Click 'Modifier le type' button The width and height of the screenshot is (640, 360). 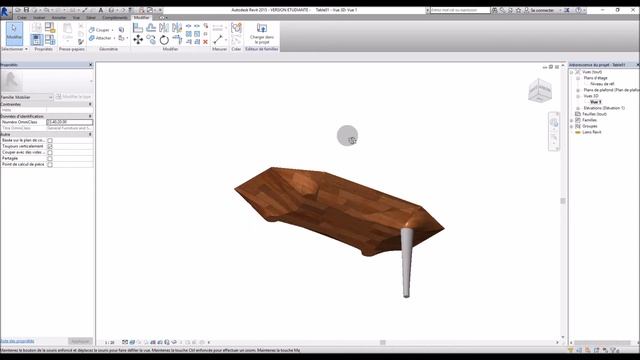tap(73, 97)
